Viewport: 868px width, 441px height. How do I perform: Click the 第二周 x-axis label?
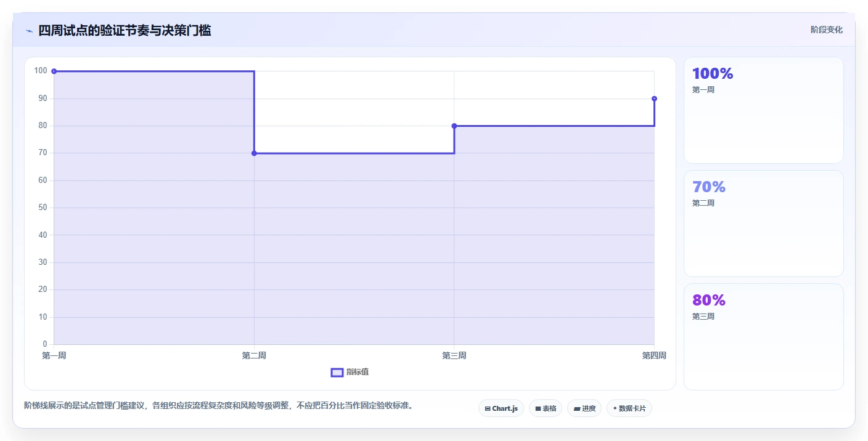click(254, 355)
